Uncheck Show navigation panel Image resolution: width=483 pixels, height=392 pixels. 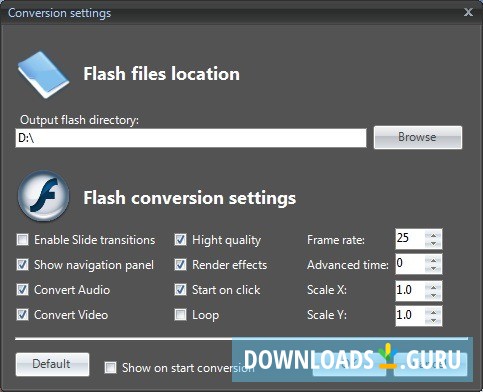pyautogui.click(x=23, y=265)
